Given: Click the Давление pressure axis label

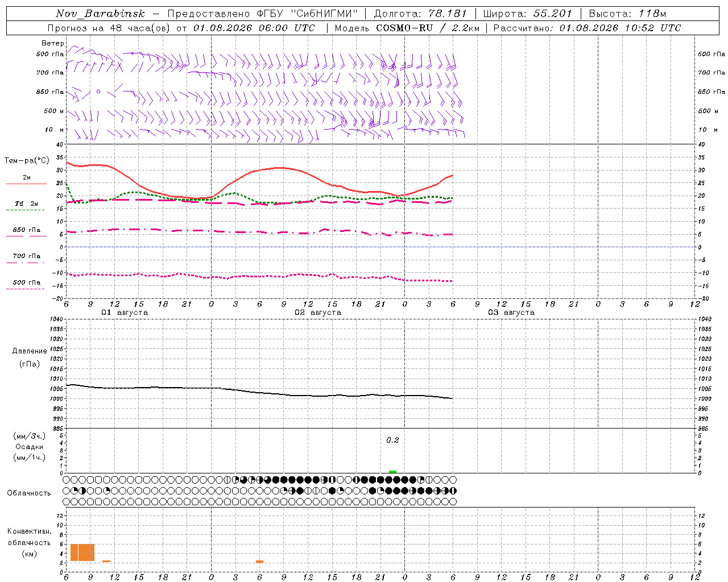Looking at the screenshot, I should [x=30, y=351].
